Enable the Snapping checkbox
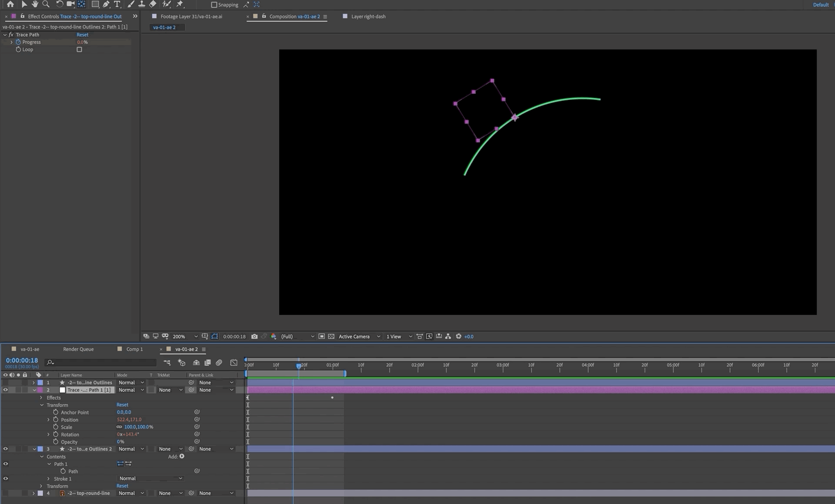This screenshot has height=504, width=835. tap(214, 5)
